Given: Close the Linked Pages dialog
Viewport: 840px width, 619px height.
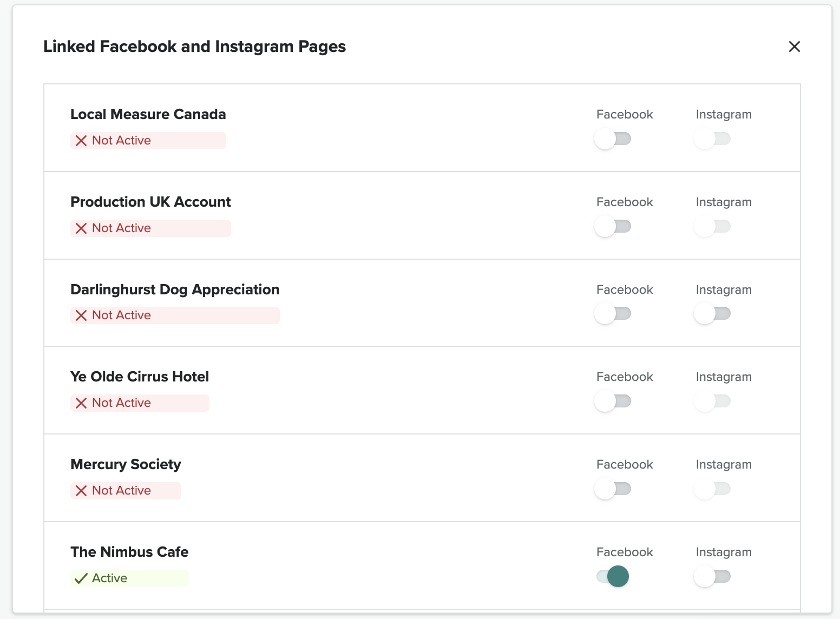Looking at the screenshot, I should coord(794,47).
